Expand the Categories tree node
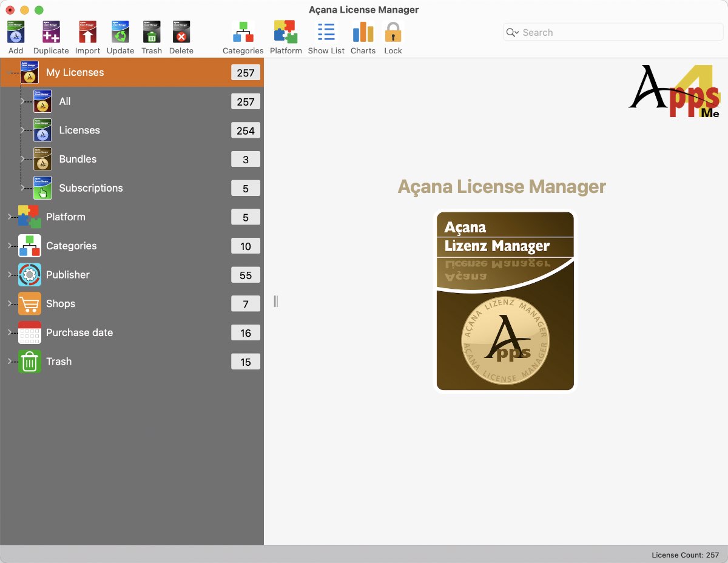The height and width of the screenshot is (563, 728). point(9,246)
